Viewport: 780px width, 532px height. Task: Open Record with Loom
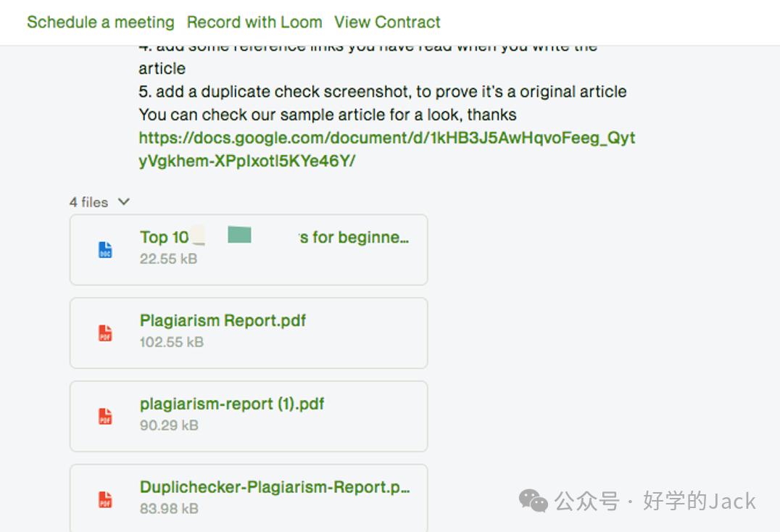(x=254, y=22)
